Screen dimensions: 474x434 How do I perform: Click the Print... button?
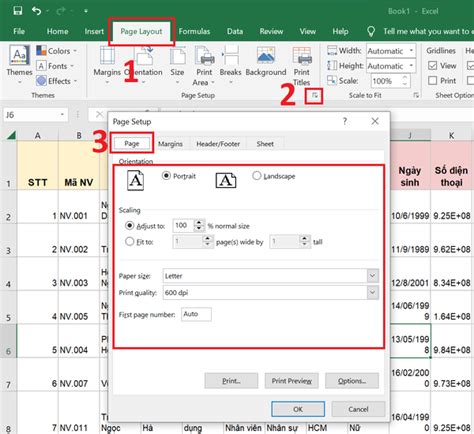pyautogui.click(x=231, y=381)
